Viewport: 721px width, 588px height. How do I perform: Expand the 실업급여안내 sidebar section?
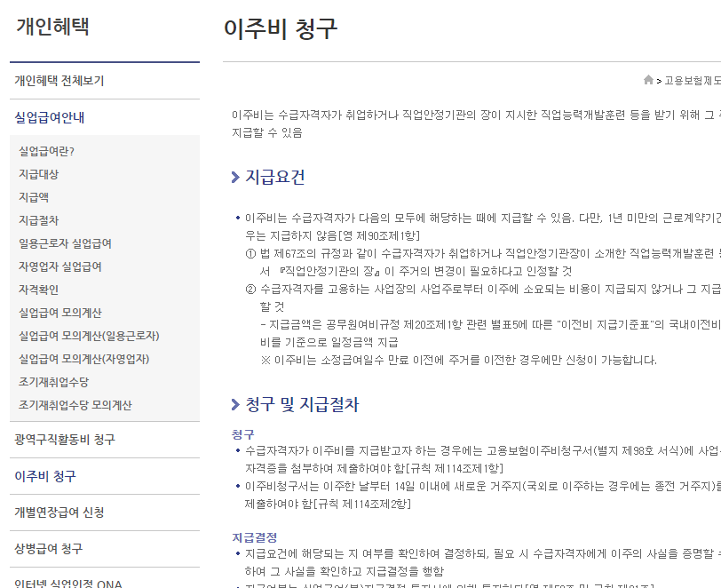click(48, 116)
